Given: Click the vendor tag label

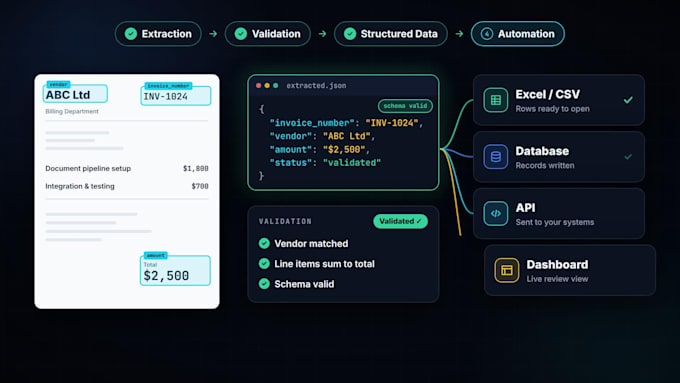Looking at the screenshot, I should coord(58,85).
